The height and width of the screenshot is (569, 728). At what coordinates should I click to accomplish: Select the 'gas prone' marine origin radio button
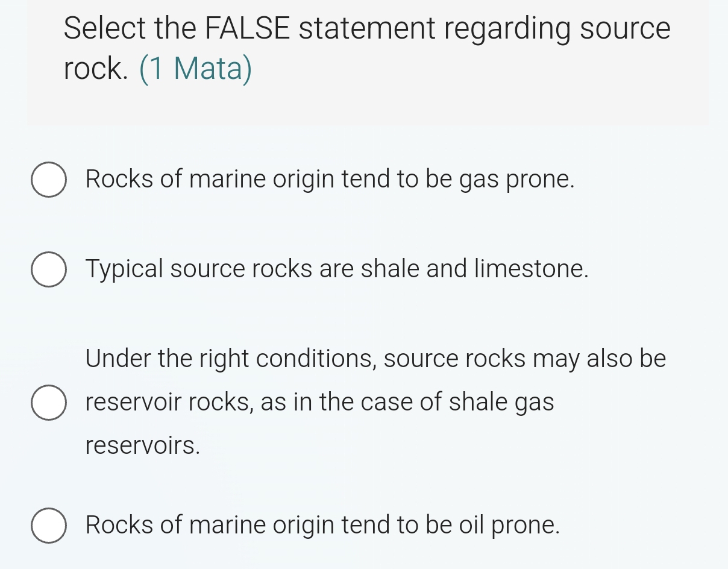coord(48,180)
